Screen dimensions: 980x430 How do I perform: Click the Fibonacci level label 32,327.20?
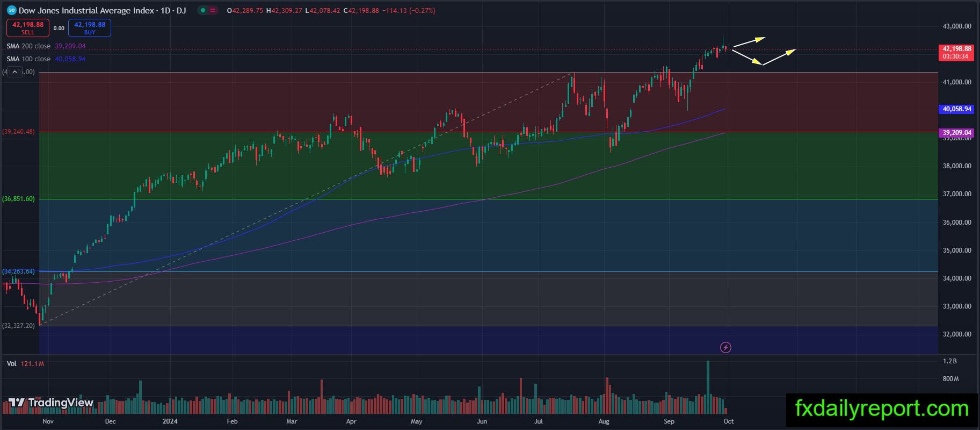pos(19,326)
